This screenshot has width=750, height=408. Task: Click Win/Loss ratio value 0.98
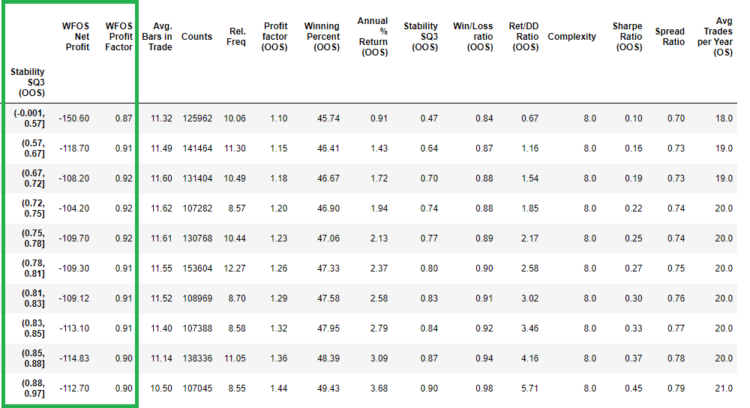coord(484,388)
